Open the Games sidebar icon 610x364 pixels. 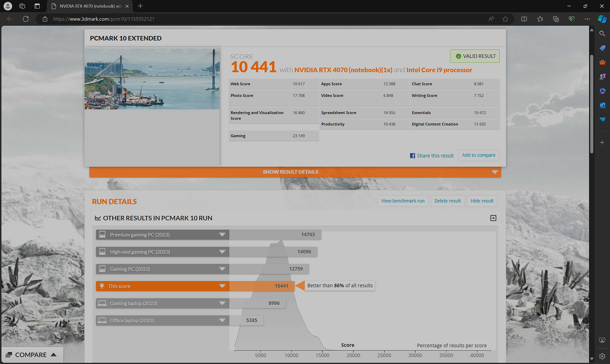point(602,77)
